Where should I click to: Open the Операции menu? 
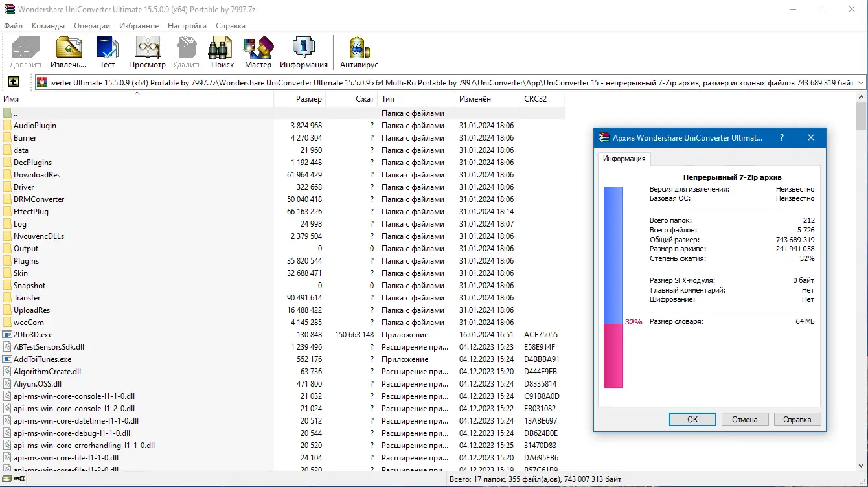(92, 26)
